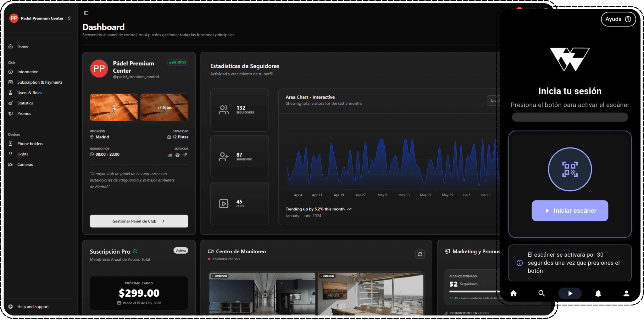Click the Activa badge on Suscripción Pro

coord(181,250)
